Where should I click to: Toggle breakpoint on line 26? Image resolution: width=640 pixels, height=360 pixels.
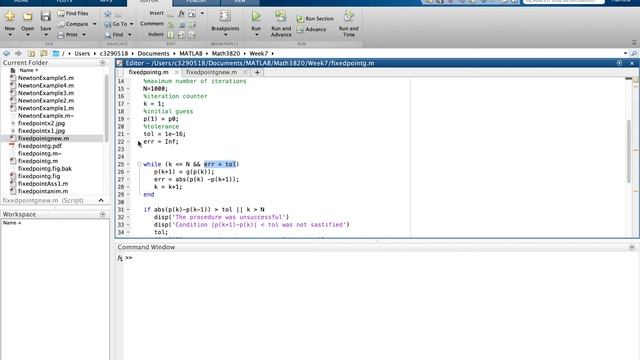[129, 172]
